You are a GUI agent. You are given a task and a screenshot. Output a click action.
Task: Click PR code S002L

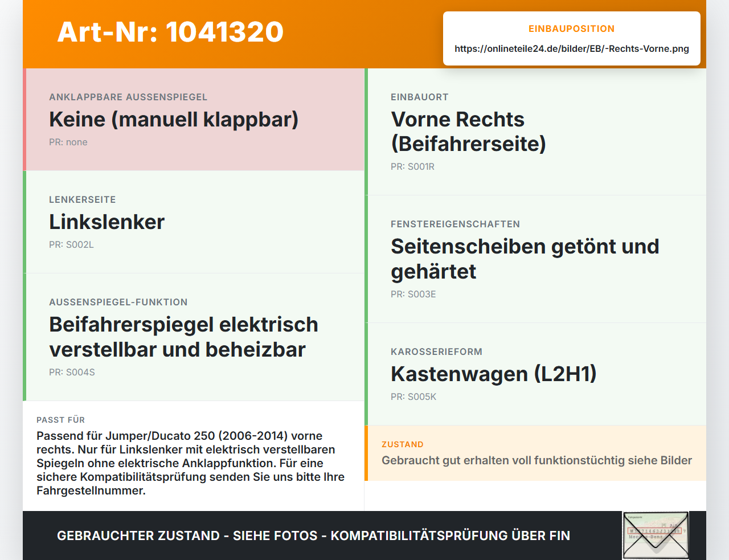71,244
